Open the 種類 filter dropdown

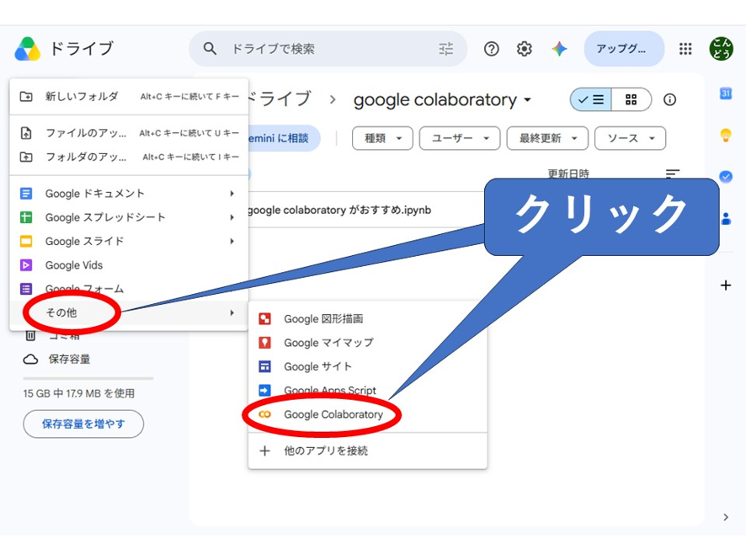tap(382, 138)
